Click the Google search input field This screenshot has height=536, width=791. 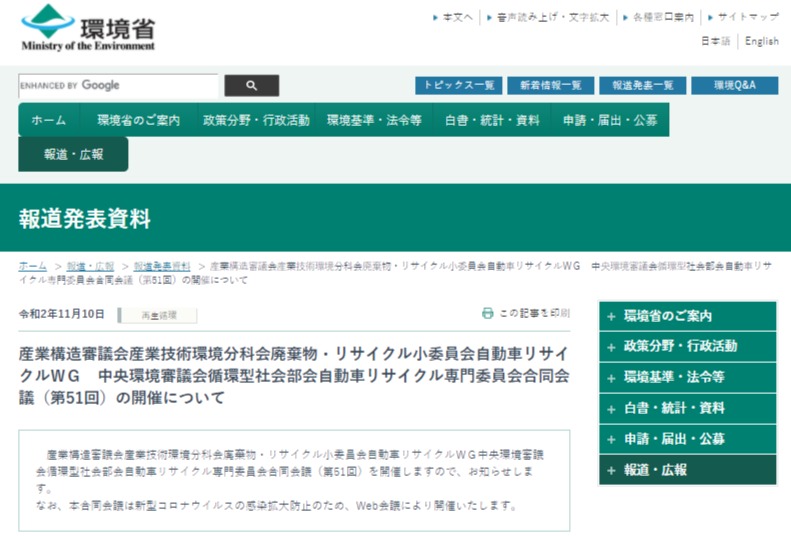(119, 86)
